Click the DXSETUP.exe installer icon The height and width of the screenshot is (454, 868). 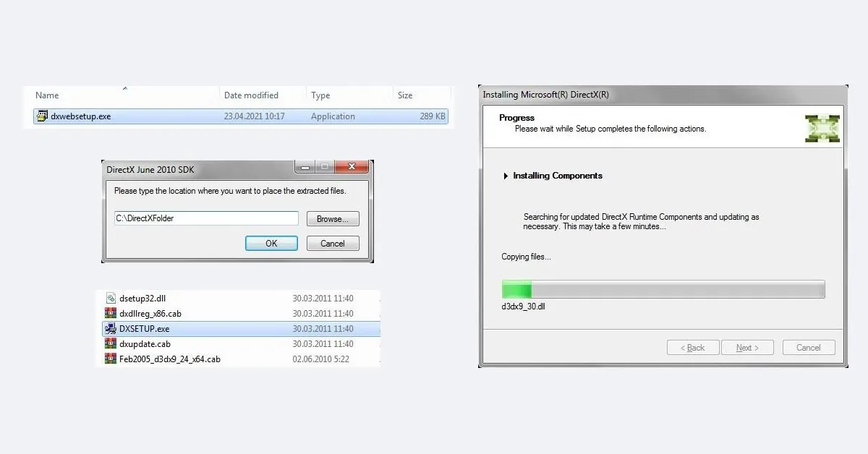111,328
